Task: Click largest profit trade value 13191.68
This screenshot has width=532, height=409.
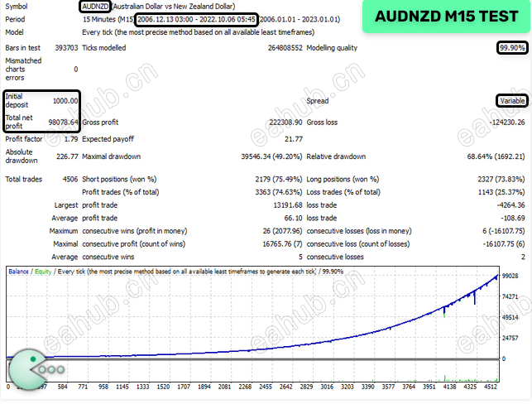Action: pos(288,205)
